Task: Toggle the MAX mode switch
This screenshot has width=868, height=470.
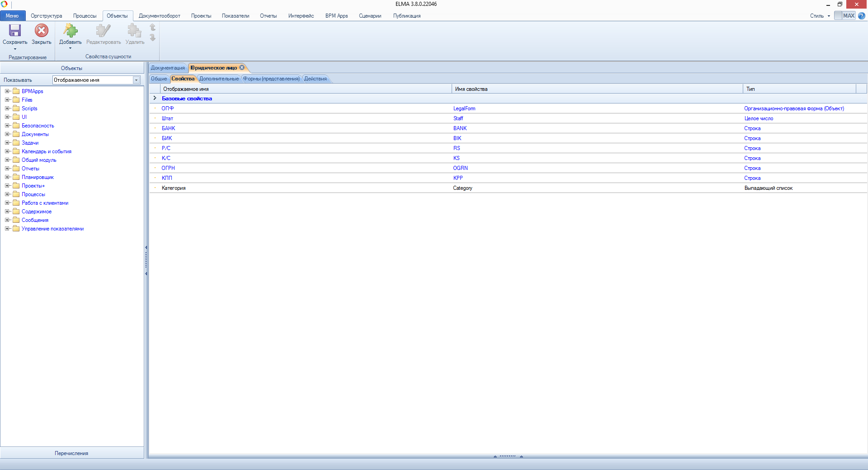Action: point(844,16)
